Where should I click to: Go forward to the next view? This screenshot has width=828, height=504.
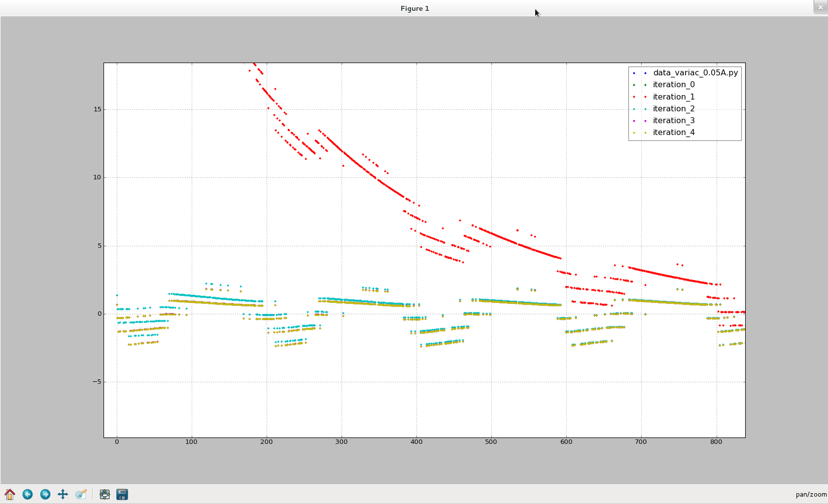pos(45,494)
